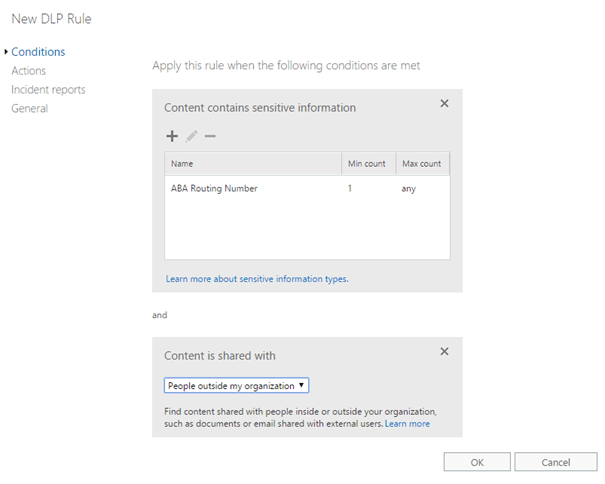Follow the Learn more link about shared content
Screen dimensions: 605x484
[407, 424]
